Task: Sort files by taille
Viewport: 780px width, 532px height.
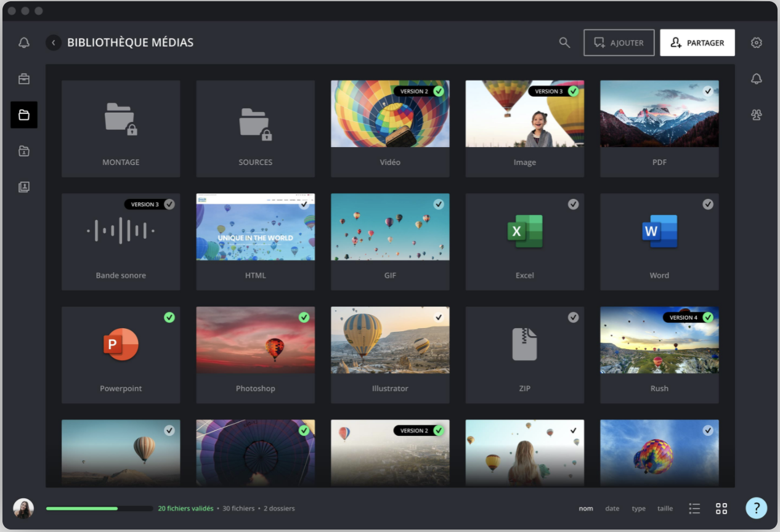Action: [x=665, y=509]
